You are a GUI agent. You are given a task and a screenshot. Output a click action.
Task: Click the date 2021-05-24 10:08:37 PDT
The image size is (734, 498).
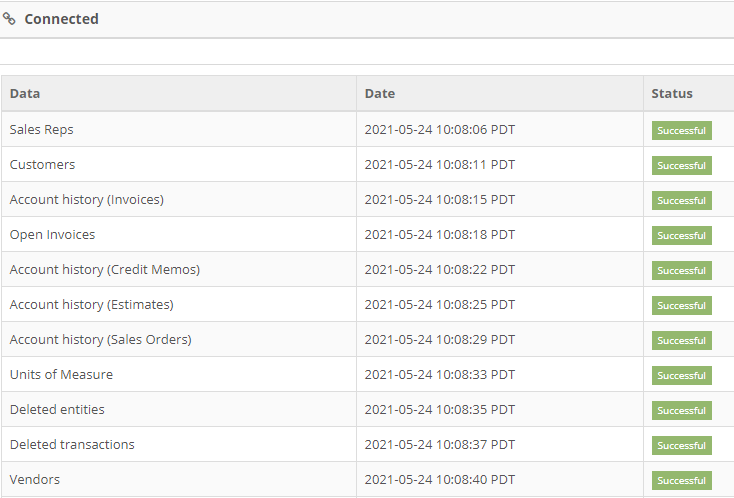[440, 445]
